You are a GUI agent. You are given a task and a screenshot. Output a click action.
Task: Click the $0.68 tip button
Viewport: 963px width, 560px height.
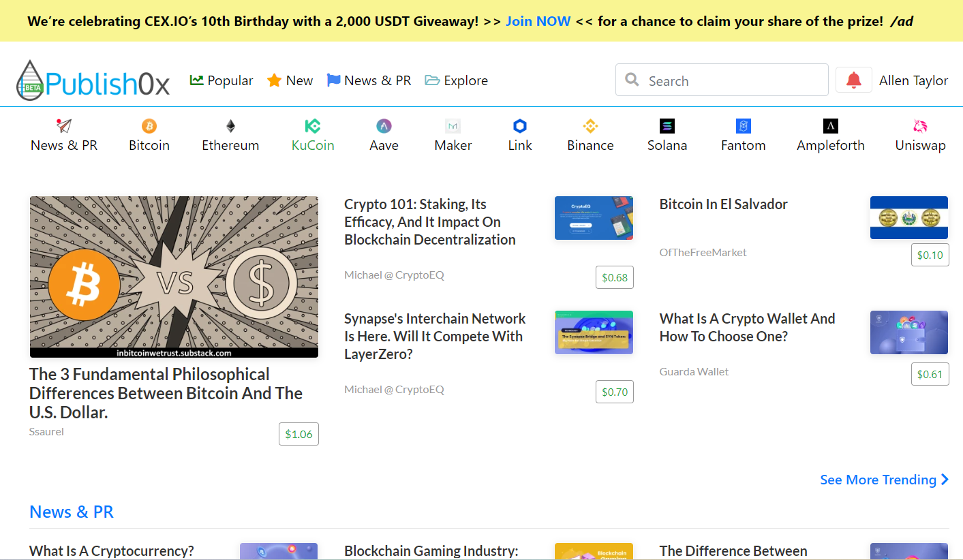pyautogui.click(x=615, y=277)
